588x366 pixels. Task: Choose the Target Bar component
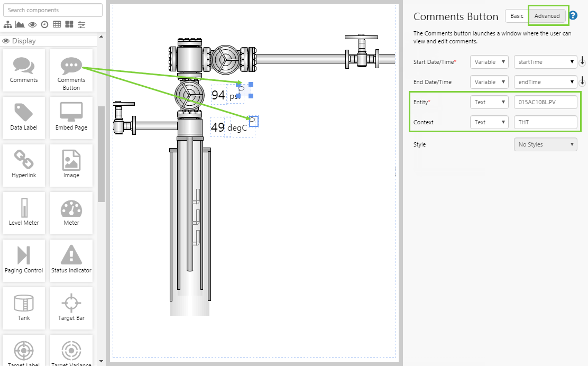click(71, 308)
